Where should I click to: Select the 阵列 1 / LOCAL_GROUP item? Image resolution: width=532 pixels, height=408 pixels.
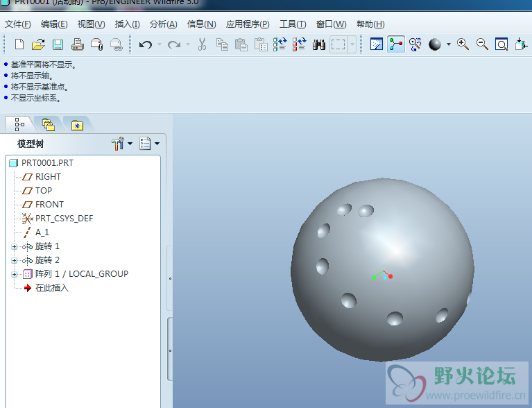76,274
